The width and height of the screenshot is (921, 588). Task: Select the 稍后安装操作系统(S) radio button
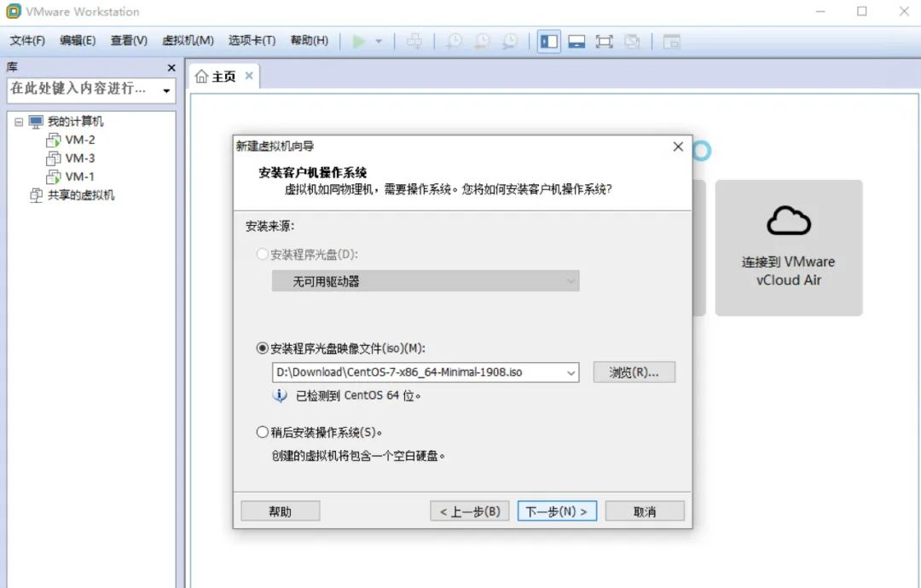(x=263, y=433)
